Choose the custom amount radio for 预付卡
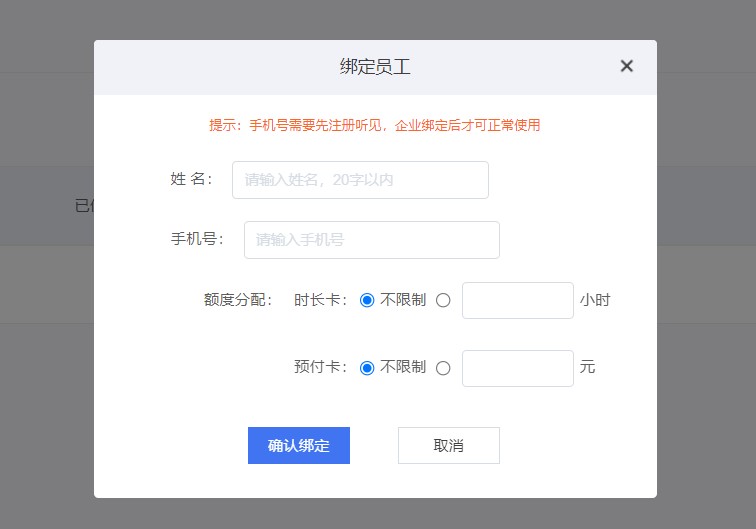 pyautogui.click(x=443, y=368)
